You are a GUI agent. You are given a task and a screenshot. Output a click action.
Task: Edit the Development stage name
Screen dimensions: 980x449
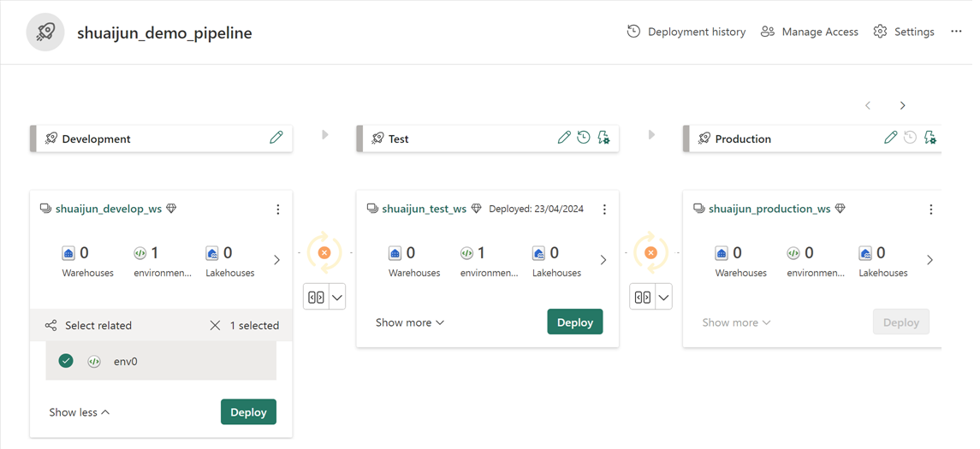(x=276, y=138)
